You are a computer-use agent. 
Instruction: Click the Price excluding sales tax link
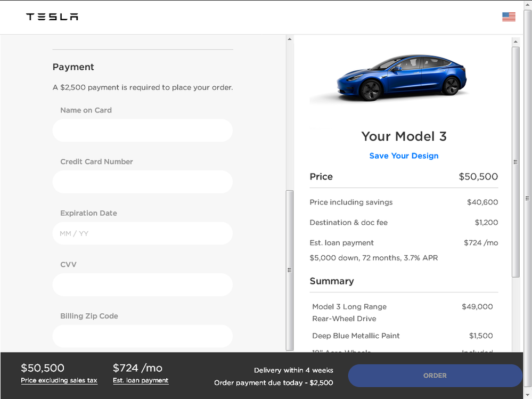(x=59, y=380)
